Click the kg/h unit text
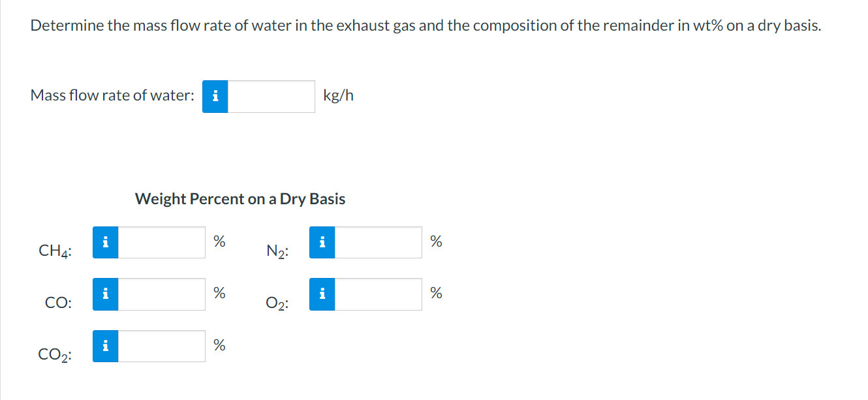The height and width of the screenshot is (400, 868). (338, 95)
